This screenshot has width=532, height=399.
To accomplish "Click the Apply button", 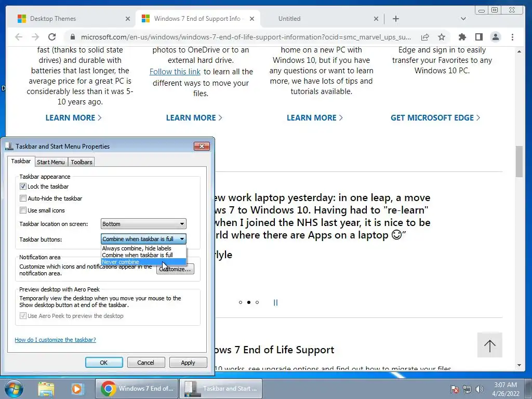I will point(188,362).
